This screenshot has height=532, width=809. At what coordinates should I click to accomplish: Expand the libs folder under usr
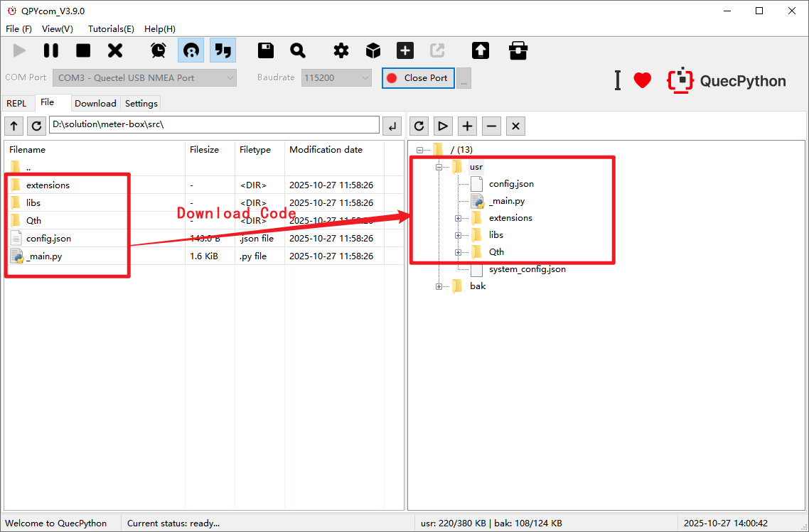click(x=459, y=235)
